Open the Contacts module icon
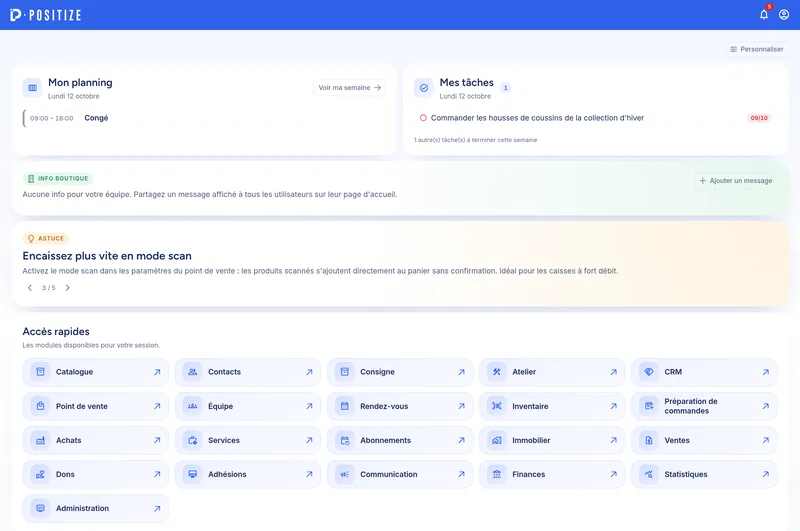 (192, 372)
